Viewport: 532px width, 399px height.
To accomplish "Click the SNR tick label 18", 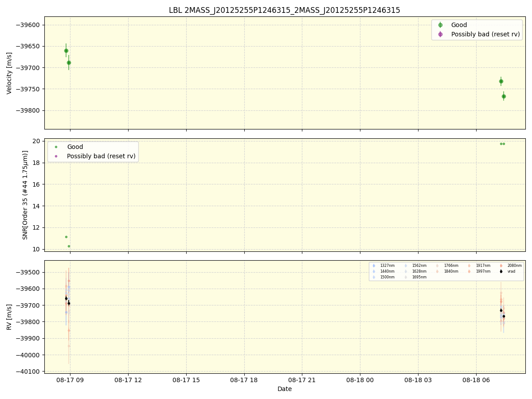I will [x=36, y=163].
